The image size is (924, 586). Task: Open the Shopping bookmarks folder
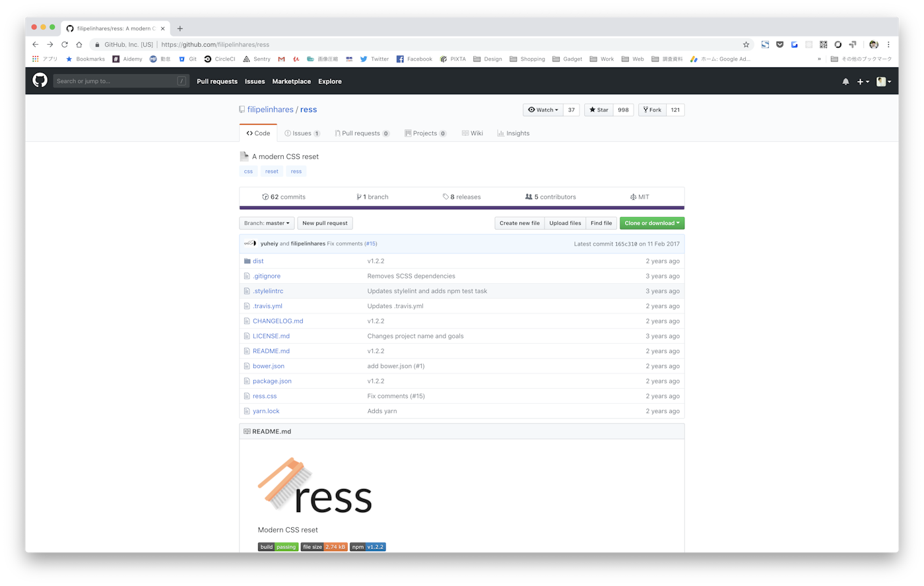(527, 59)
